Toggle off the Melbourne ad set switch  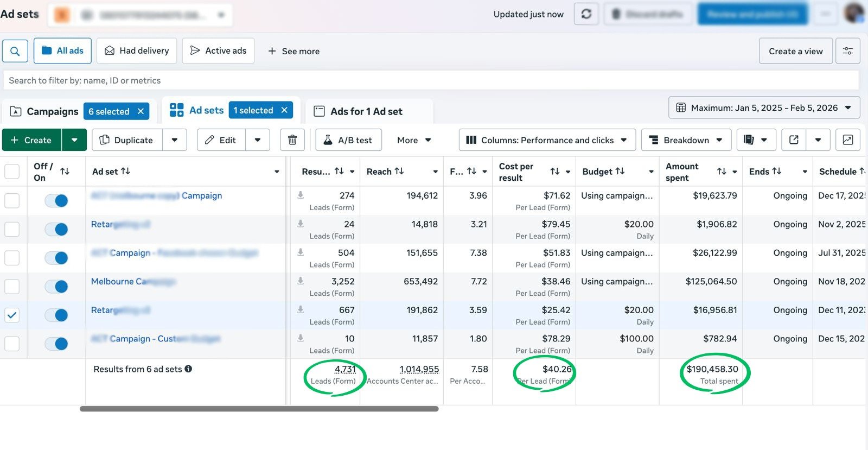pyautogui.click(x=56, y=287)
